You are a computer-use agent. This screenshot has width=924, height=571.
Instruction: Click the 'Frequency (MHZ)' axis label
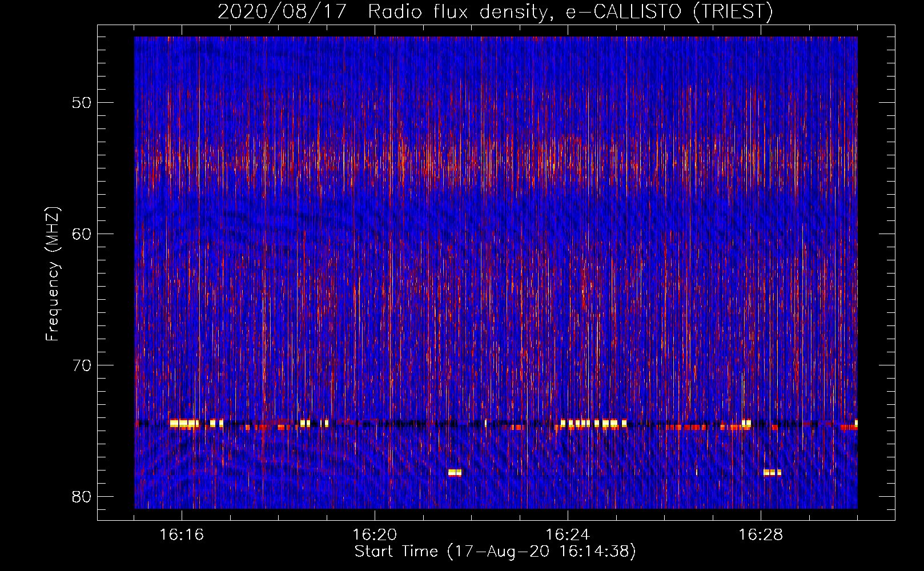coord(53,274)
